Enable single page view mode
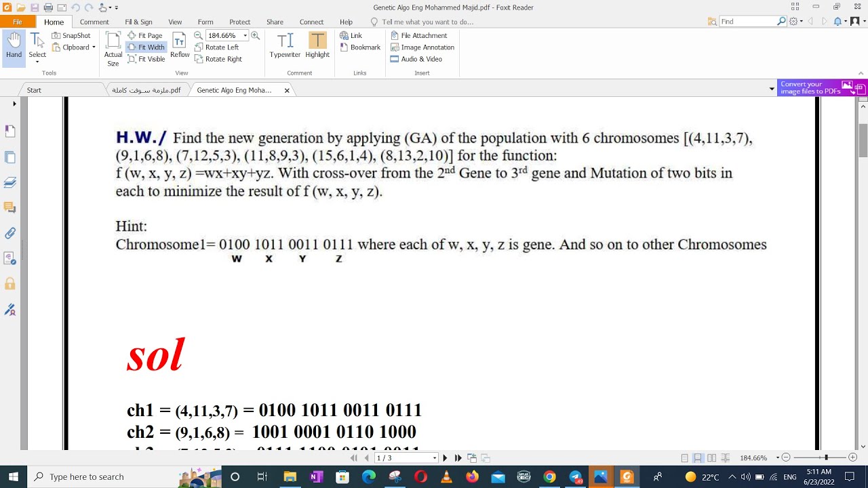 click(x=684, y=458)
